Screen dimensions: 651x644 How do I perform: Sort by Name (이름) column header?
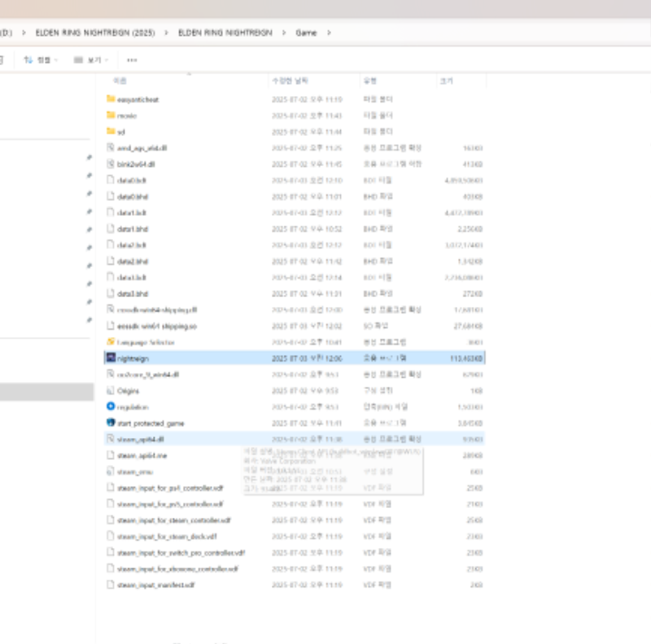pyautogui.click(x=120, y=81)
